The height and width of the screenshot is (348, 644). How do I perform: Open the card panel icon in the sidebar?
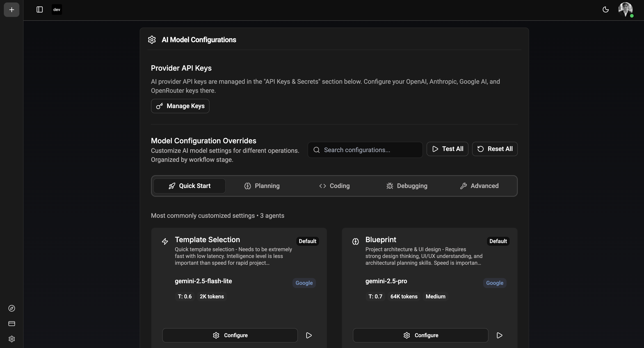[11, 323]
